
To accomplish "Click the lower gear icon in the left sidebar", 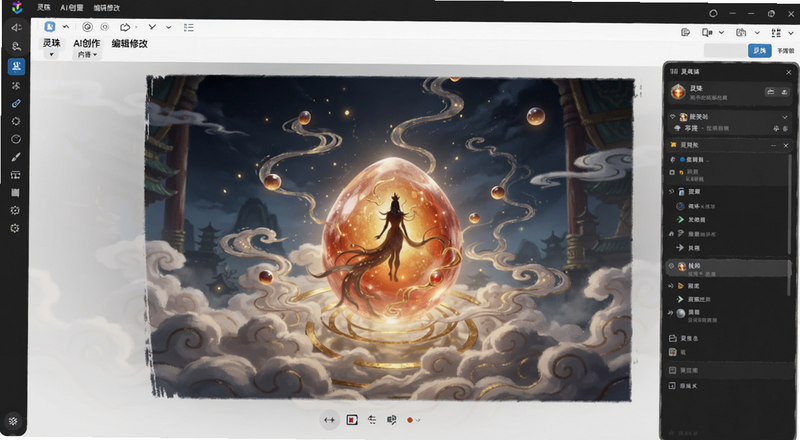I will click(x=15, y=228).
